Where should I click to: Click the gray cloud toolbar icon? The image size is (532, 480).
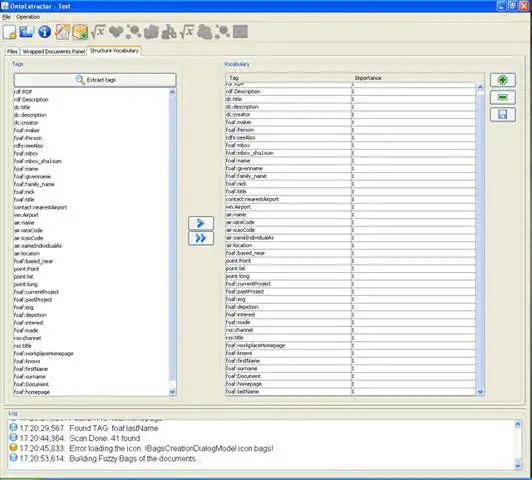205,32
